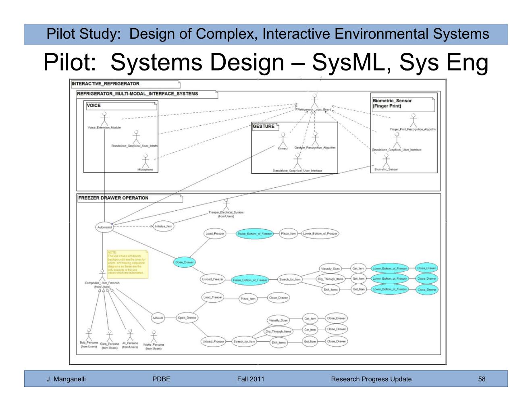Click the Manual use case oval
This screenshot has height=411, width=532.
pyautogui.click(x=158, y=318)
